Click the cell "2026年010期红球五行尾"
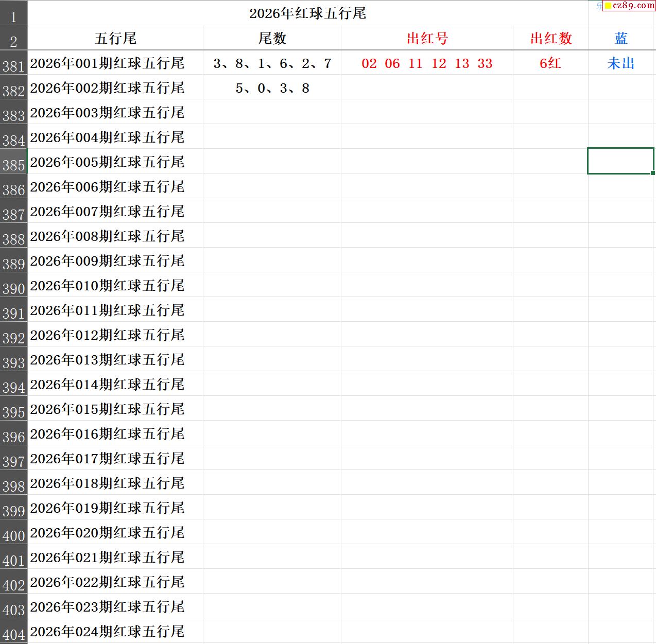This screenshot has height=644, width=656. pyautogui.click(x=107, y=286)
